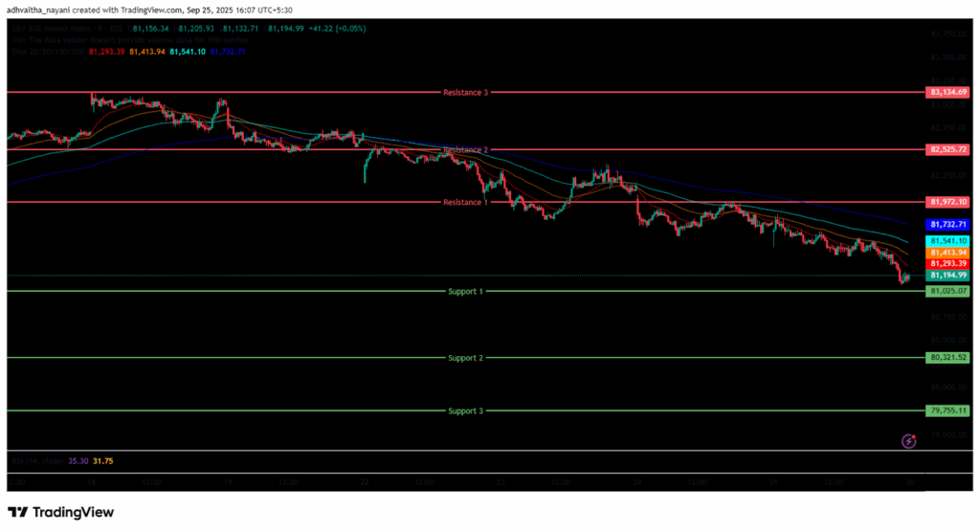Select the Resistance 2 line label
980x532 pixels.
[x=465, y=150]
